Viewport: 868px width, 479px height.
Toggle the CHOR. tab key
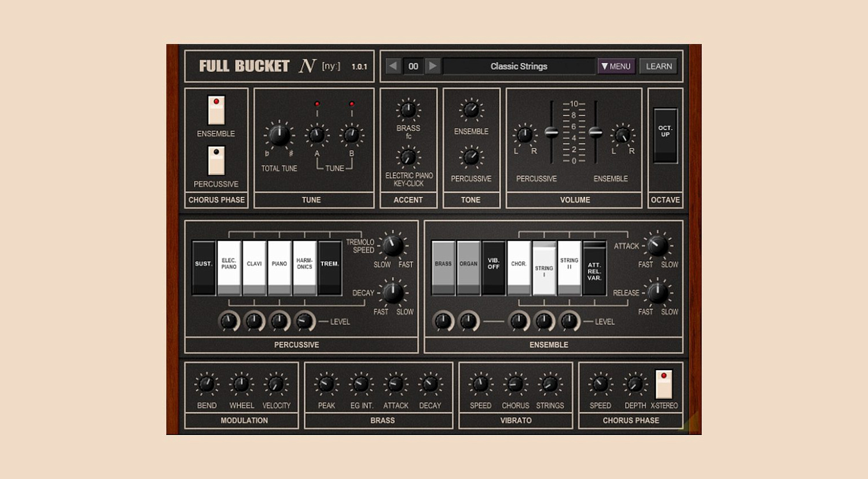519,268
